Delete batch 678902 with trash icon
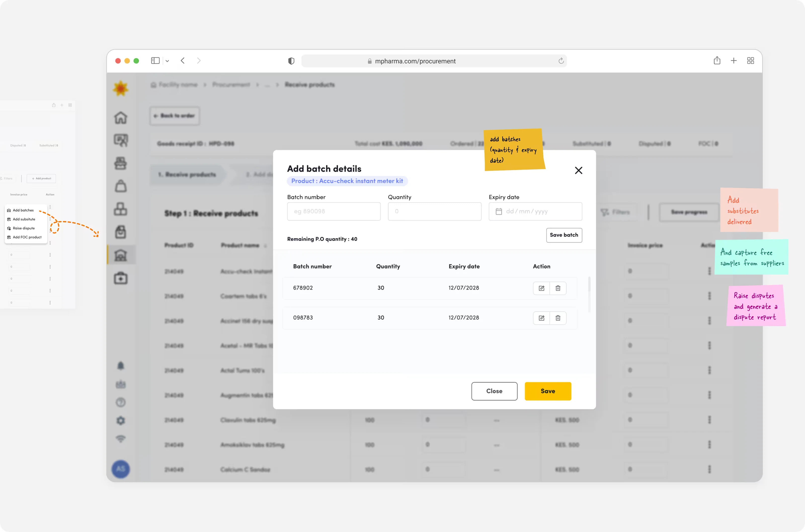805x532 pixels. (x=558, y=288)
